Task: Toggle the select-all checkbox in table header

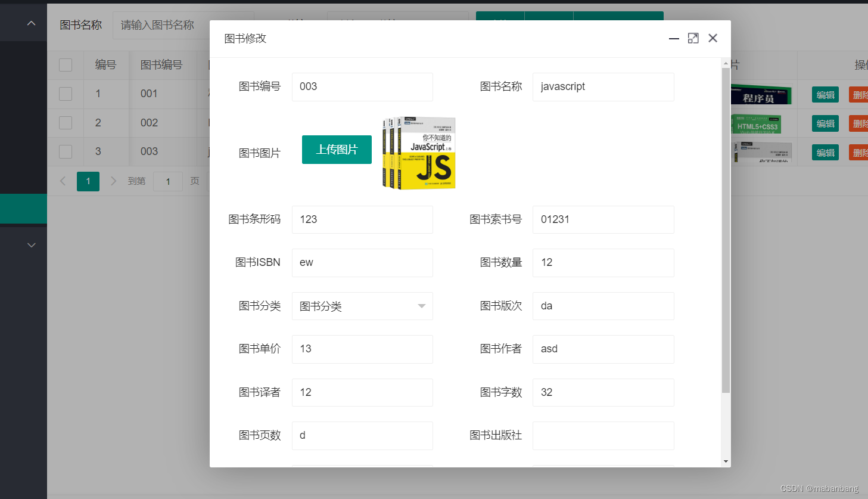Action: click(x=66, y=65)
